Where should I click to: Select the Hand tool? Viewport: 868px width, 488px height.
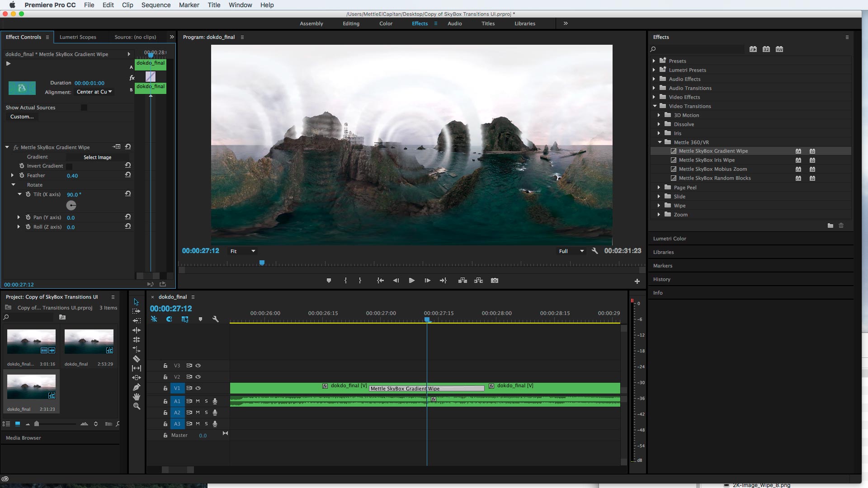coord(137,397)
